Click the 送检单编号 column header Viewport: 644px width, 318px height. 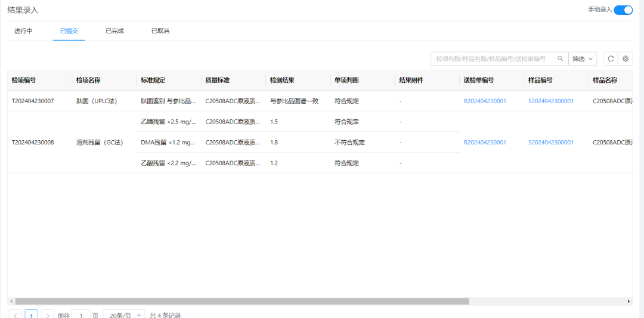click(x=479, y=81)
